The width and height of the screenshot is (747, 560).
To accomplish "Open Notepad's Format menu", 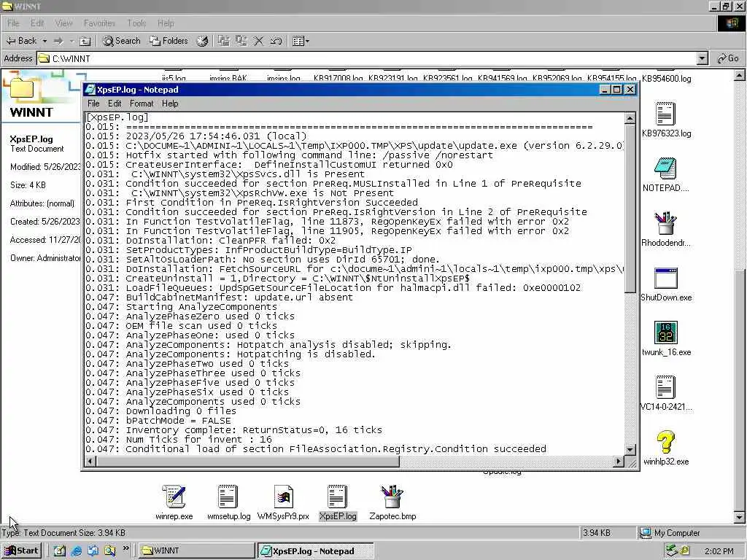I will 142,104.
